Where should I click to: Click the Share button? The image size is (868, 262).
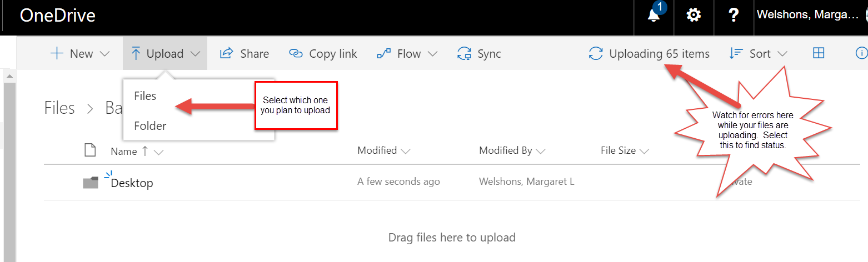coord(245,54)
